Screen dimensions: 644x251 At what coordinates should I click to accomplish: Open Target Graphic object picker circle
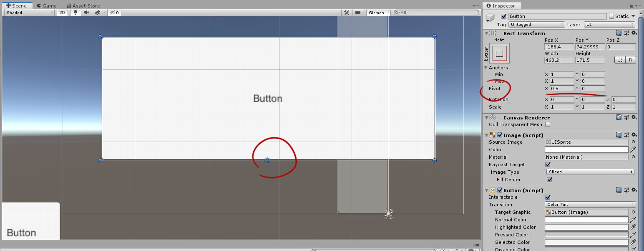point(633,212)
